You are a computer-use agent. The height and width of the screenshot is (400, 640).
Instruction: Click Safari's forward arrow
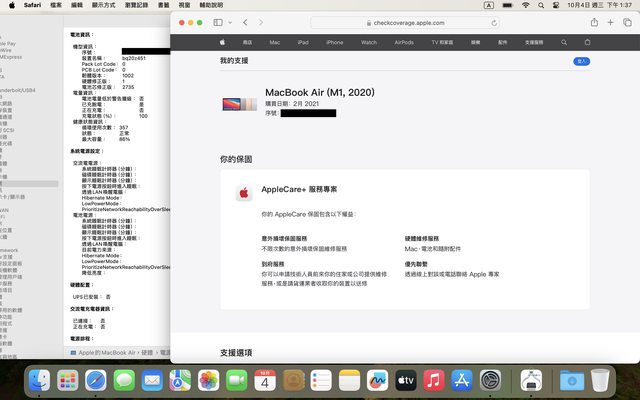pyautogui.click(x=261, y=22)
